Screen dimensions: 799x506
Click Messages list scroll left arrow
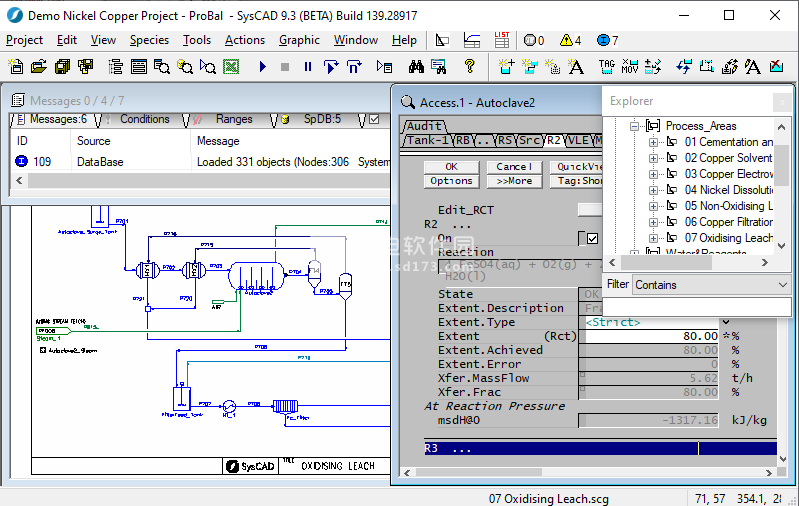(x=19, y=180)
